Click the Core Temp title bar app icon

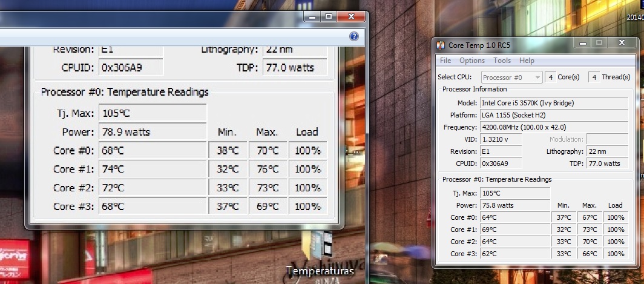click(x=441, y=45)
